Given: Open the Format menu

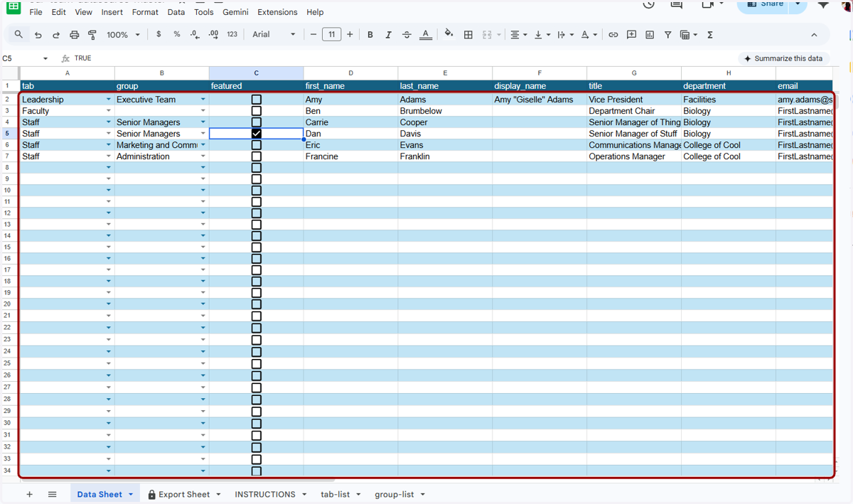Looking at the screenshot, I should pyautogui.click(x=145, y=12).
